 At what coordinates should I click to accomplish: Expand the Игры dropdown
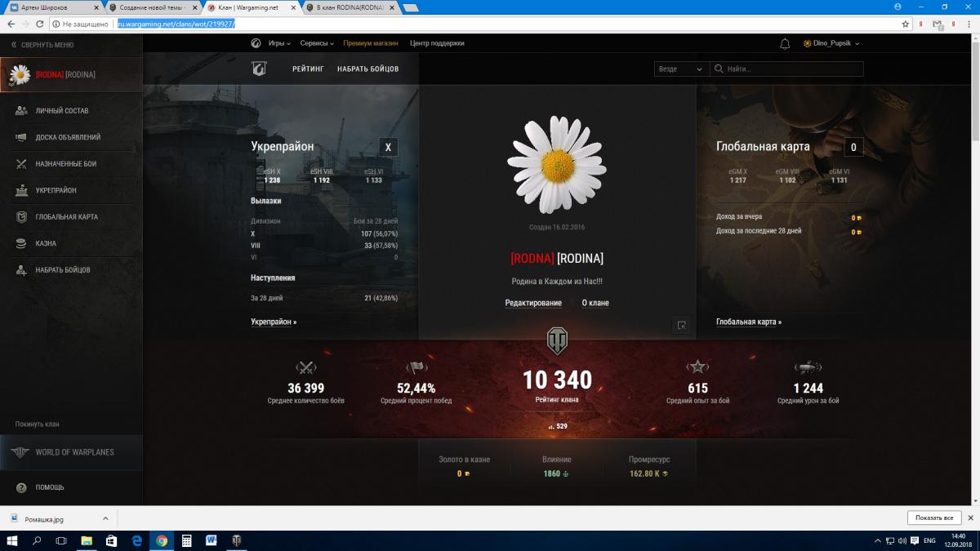pyautogui.click(x=278, y=43)
